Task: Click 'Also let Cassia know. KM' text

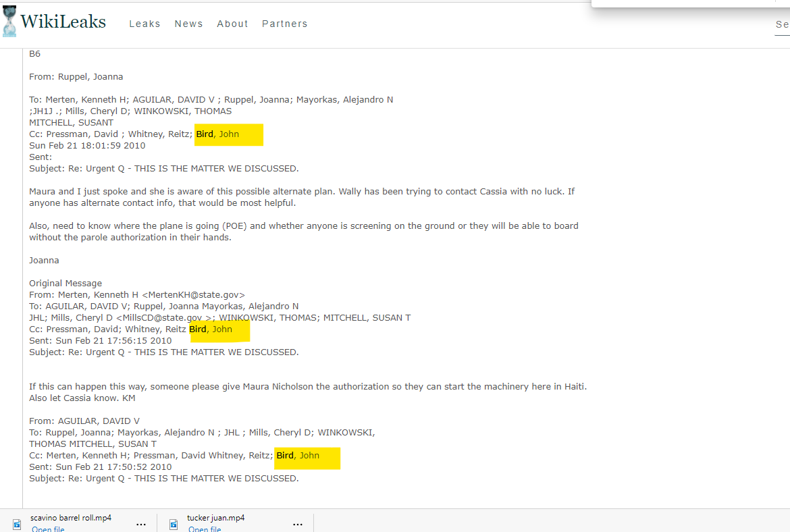Action: [82, 398]
